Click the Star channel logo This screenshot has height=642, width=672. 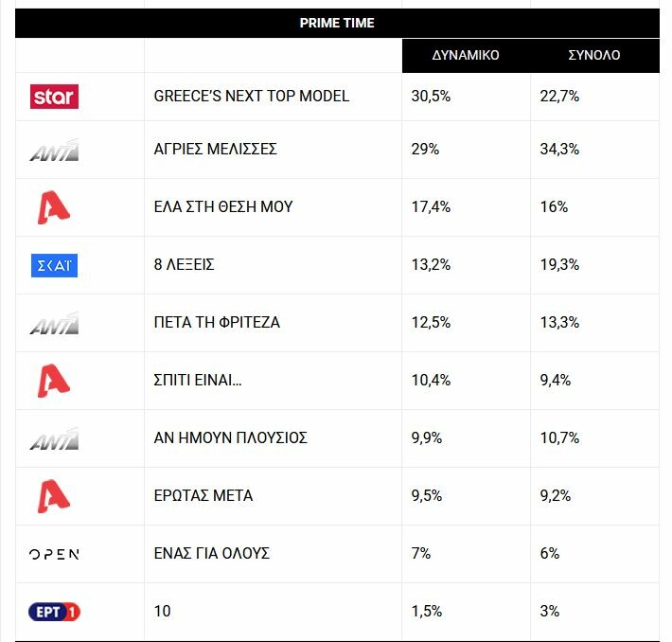pos(54,97)
